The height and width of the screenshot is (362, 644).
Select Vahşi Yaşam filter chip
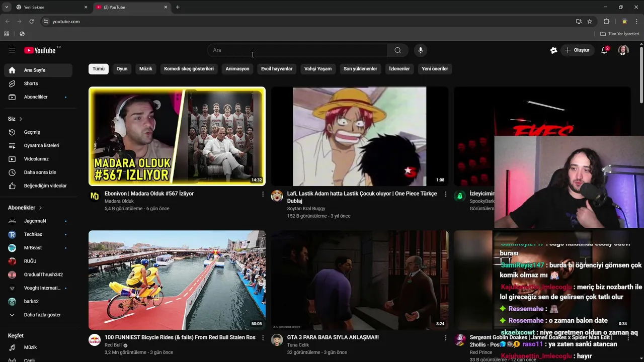pyautogui.click(x=318, y=69)
